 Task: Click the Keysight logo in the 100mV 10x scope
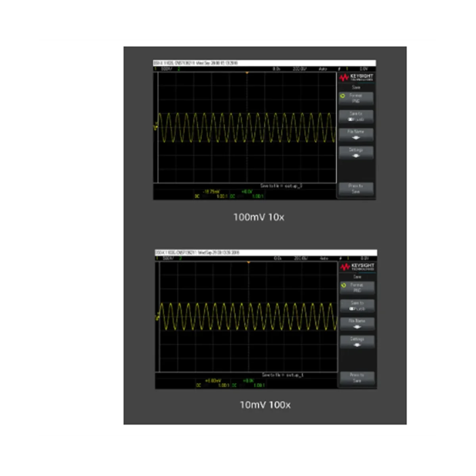(x=356, y=77)
